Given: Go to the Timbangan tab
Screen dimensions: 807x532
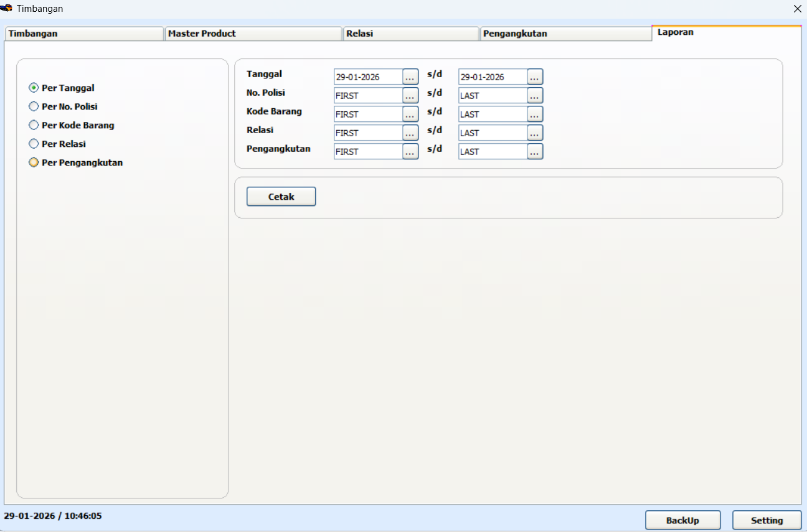Looking at the screenshot, I should click(84, 34).
